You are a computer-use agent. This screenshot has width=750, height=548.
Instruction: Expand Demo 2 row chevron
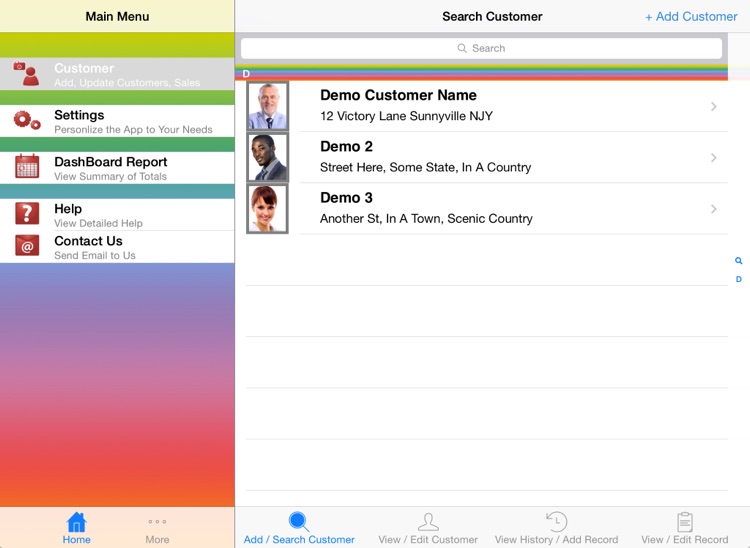tap(714, 157)
